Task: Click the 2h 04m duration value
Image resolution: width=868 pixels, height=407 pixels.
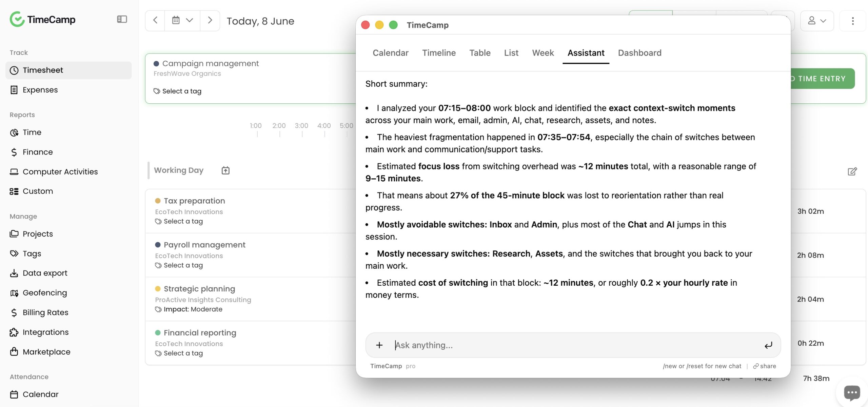Action: pos(810,299)
